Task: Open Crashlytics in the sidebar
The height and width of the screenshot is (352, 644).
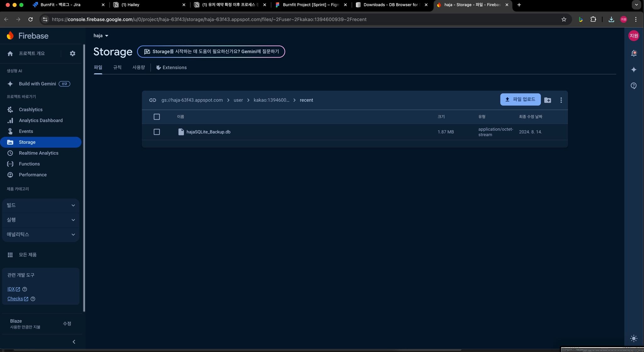Action: point(31,109)
